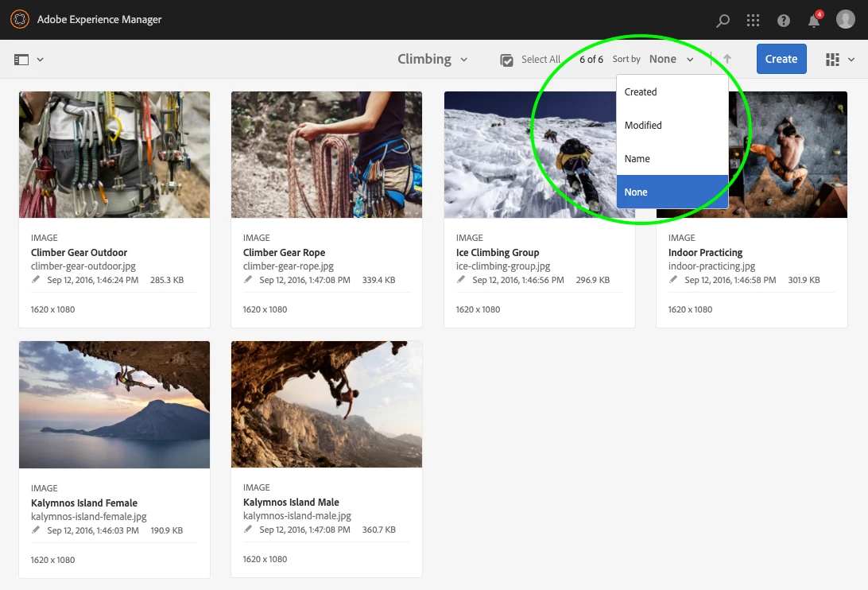Expand the rail panel dropdown chevron
868x590 pixels.
(40, 60)
